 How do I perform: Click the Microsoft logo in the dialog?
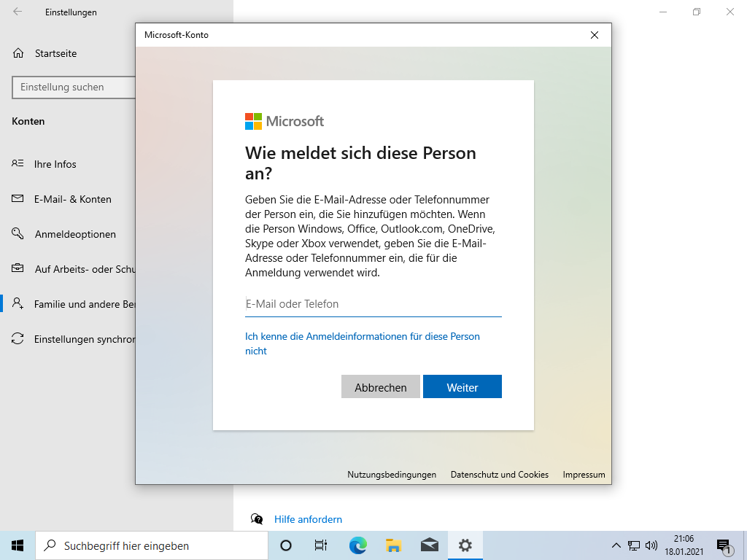pyautogui.click(x=285, y=122)
